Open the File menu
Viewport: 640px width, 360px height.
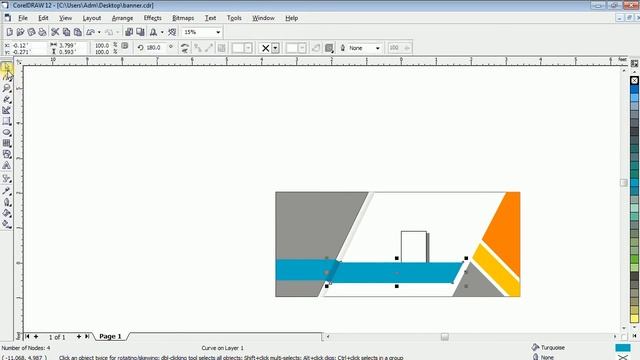point(23,18)
